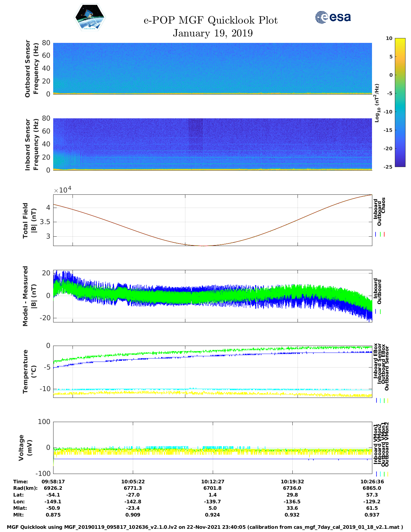Click the Voltage plot panel
This screenshot has width=411, height=532.
[x=212, y=448]
